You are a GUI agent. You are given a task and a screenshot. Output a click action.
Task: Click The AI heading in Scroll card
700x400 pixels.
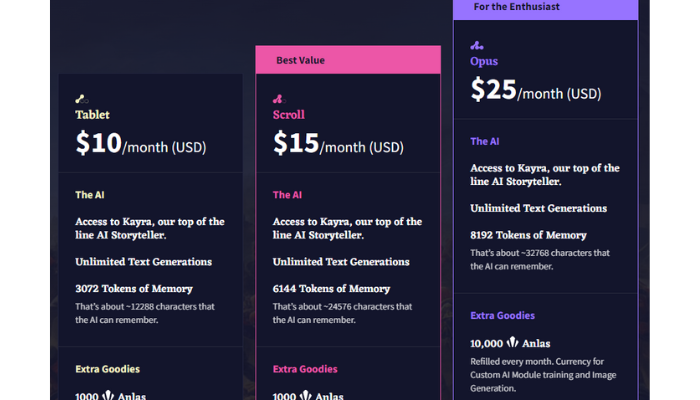coord(288,195)
